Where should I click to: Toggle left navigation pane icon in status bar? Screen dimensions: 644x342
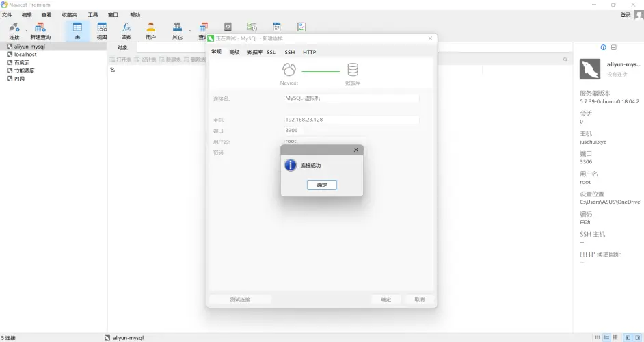coord(628,337)
